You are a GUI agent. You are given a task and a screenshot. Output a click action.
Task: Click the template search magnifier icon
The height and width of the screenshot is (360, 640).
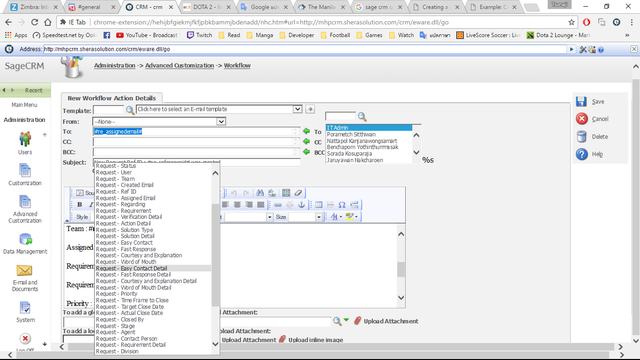130,110
